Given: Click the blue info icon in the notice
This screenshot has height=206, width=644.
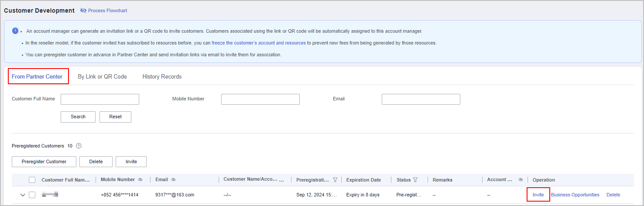Looking at the screenshot, I should click(x=15, y=31).
